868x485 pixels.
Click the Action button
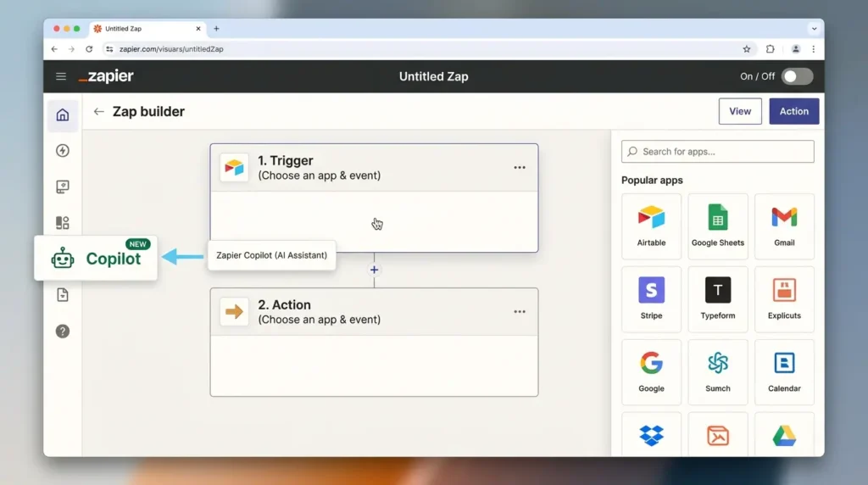[793, 111]
